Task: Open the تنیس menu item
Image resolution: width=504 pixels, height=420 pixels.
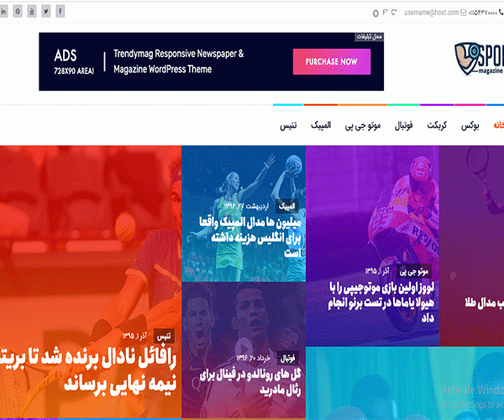Action: pos(288,125)
